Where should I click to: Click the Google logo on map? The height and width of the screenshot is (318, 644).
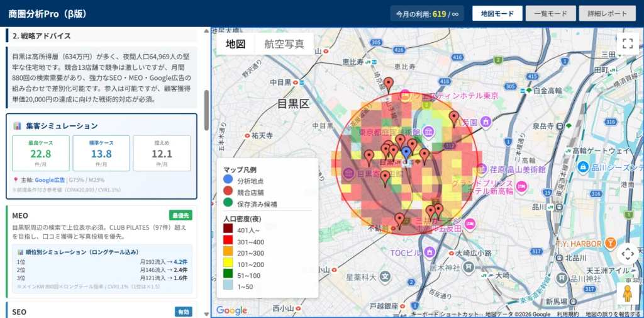[x=231, y=310]
